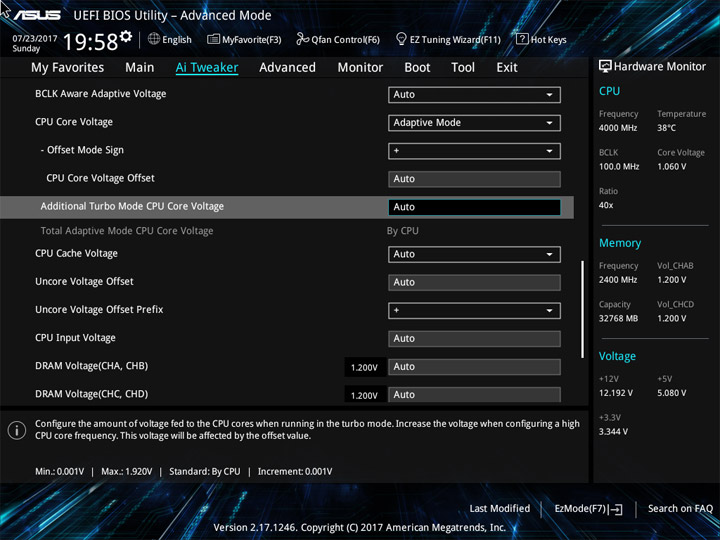Click the +5V value 5.080 V
The height and width of the screenshot is (540, 720).
(671, 393)
